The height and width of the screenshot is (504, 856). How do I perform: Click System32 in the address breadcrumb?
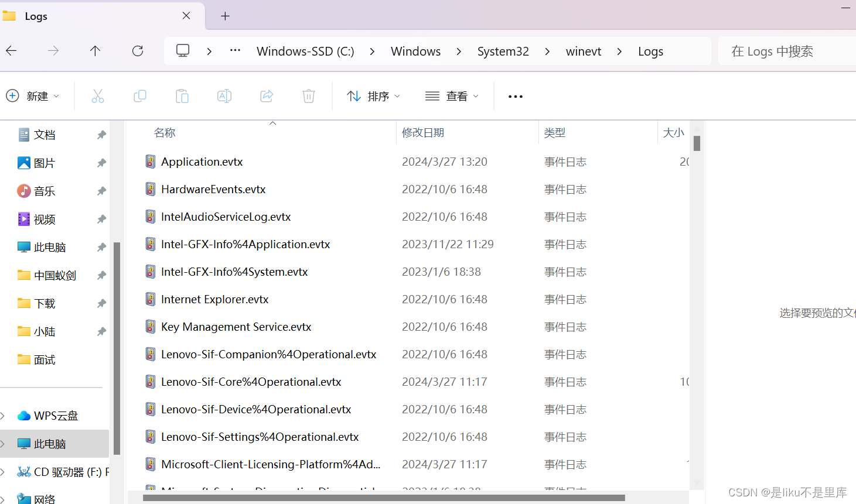[503, 52]
